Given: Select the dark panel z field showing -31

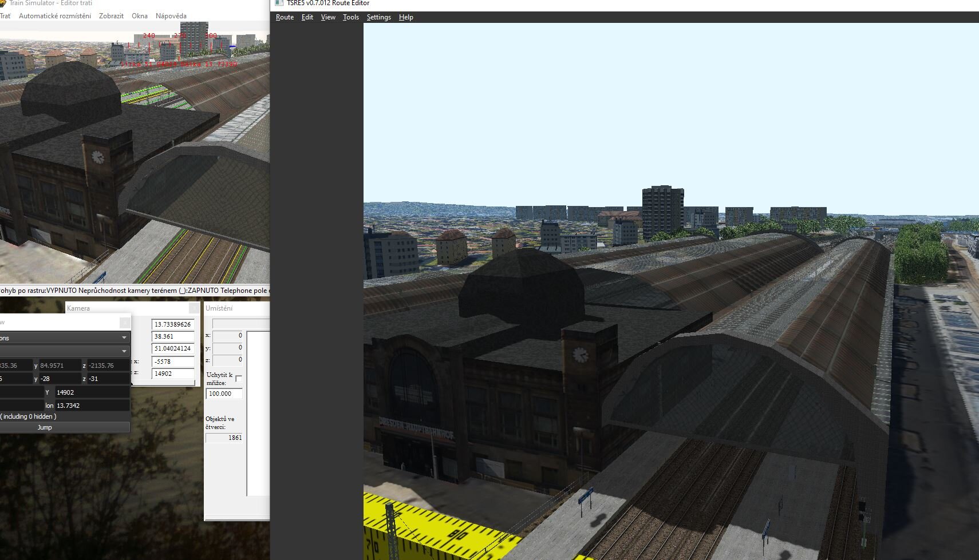Looking at the screenshot, I should click(x=109, y=379).
